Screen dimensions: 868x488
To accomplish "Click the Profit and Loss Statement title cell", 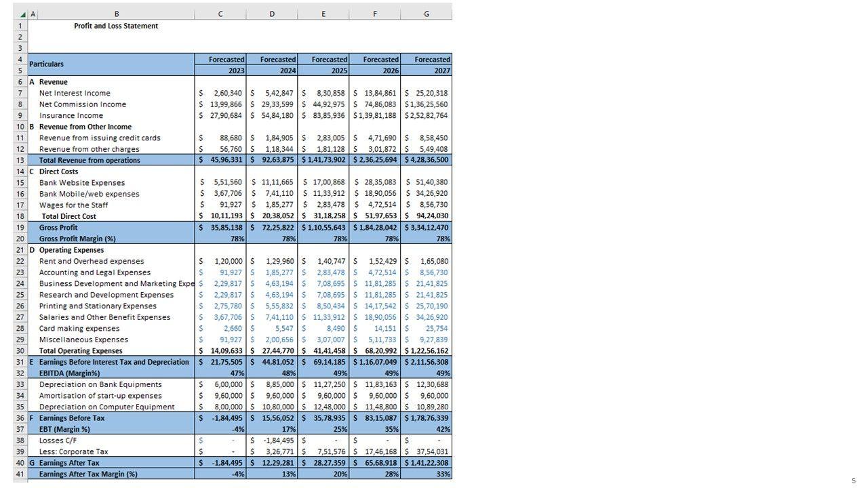I will click(116, 26).
